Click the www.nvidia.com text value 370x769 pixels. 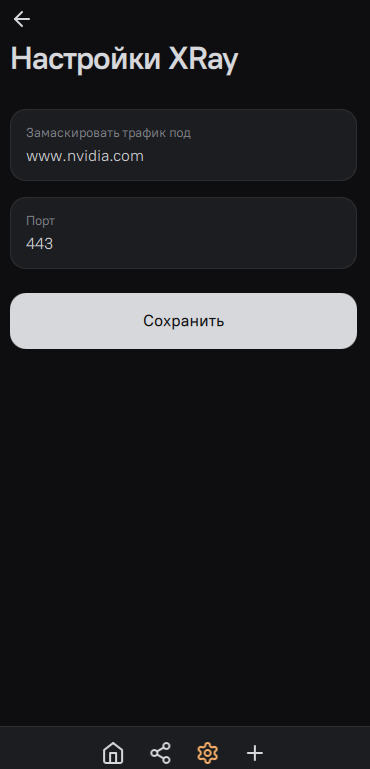pos(85,156)
